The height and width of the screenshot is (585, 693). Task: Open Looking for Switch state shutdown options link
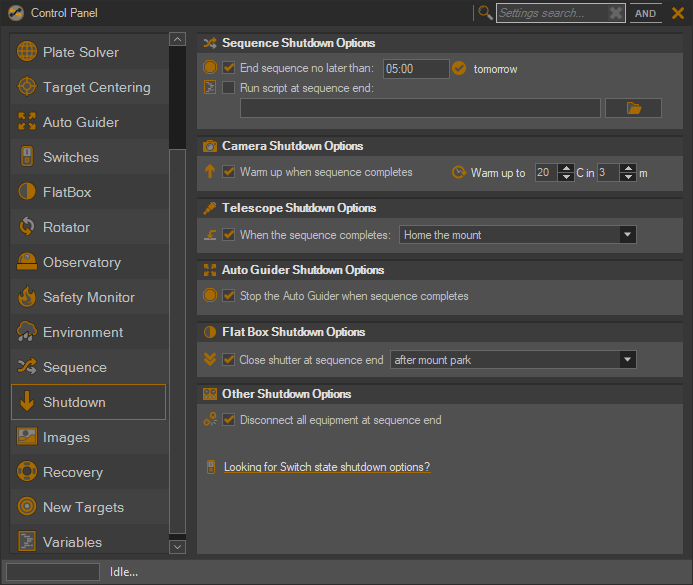pos(327,467)
